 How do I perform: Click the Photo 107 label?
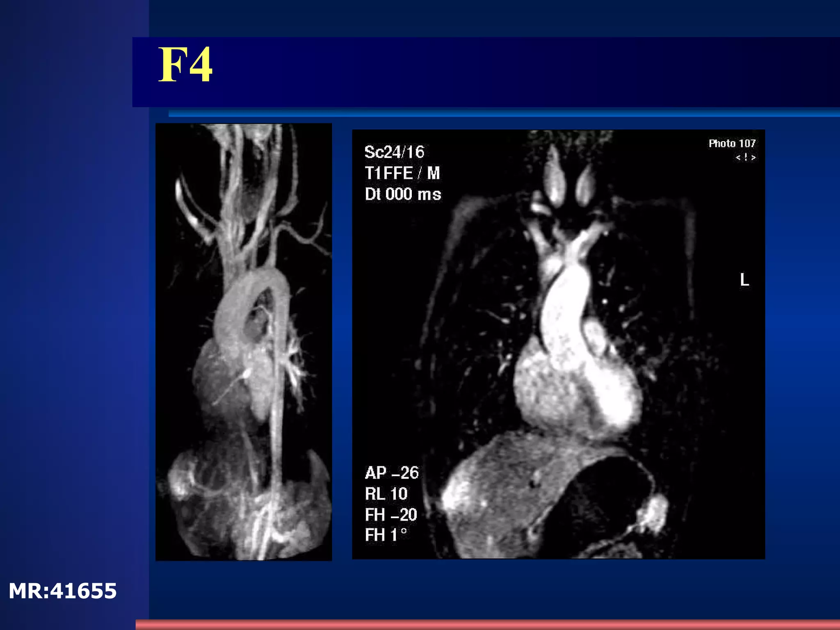click(732, 144)
